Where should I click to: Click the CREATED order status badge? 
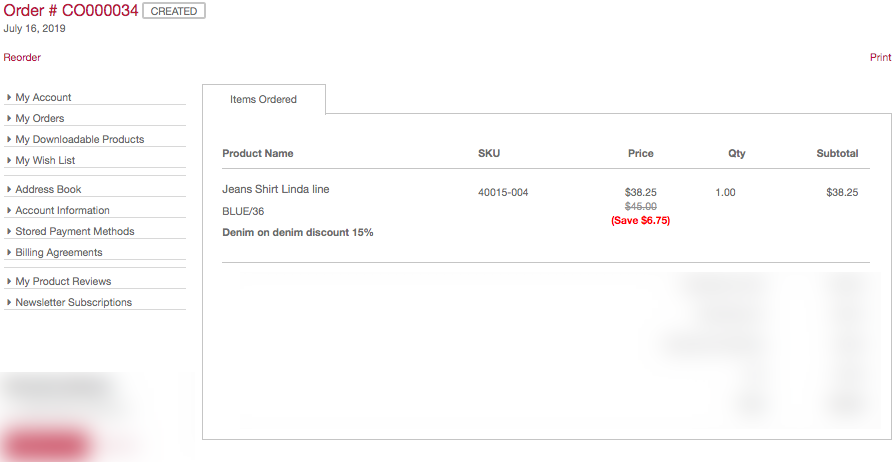point(174,12)
